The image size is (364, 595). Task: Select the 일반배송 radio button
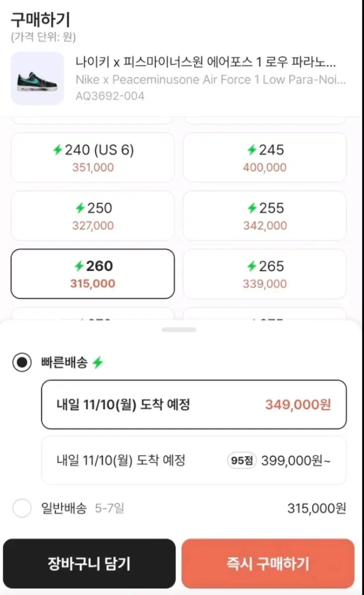click(x=22, y=508)
